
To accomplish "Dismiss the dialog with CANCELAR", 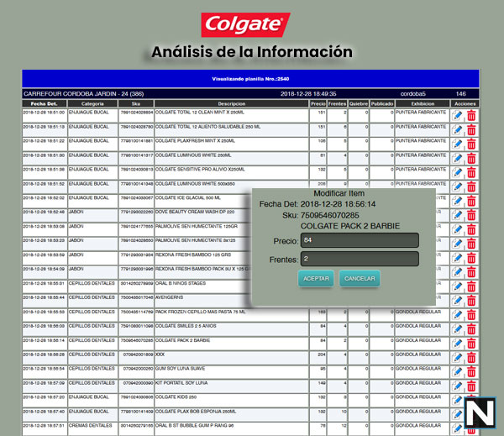I will pos(360,278).
